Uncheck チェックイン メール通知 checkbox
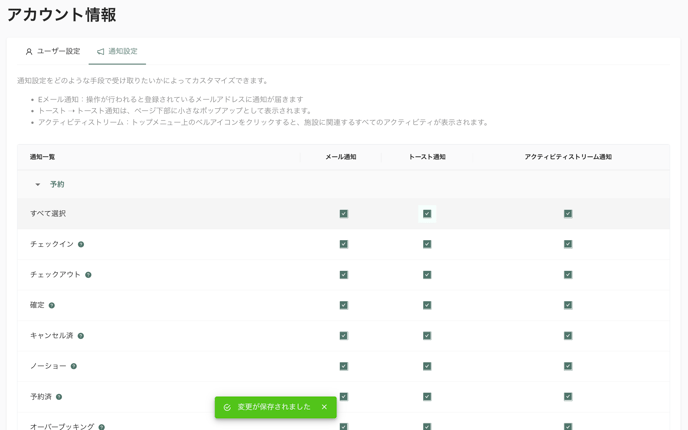Image resolution: width=688 pixels, height=430 pixels. pyautogui.click(x=344, y=244)
